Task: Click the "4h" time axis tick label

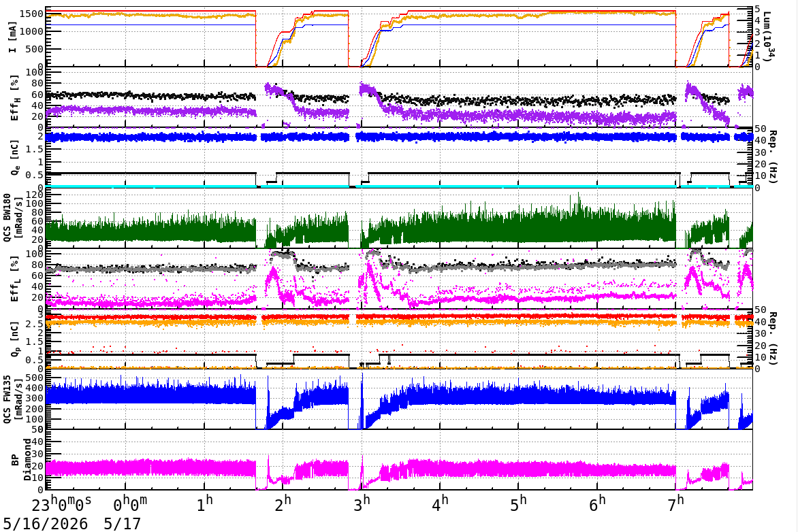Action: (x=440, y=504)
